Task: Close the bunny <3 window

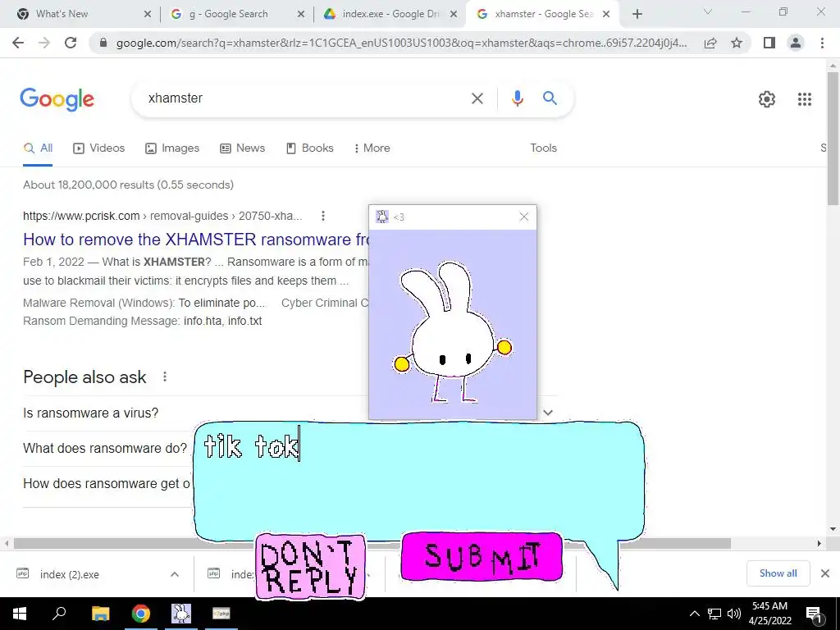Action: point(523,217)
